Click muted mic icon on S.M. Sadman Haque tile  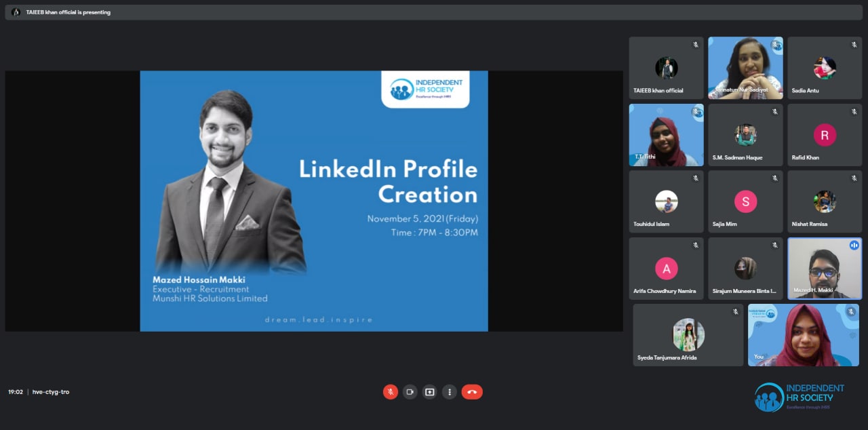tap(774, 112)
